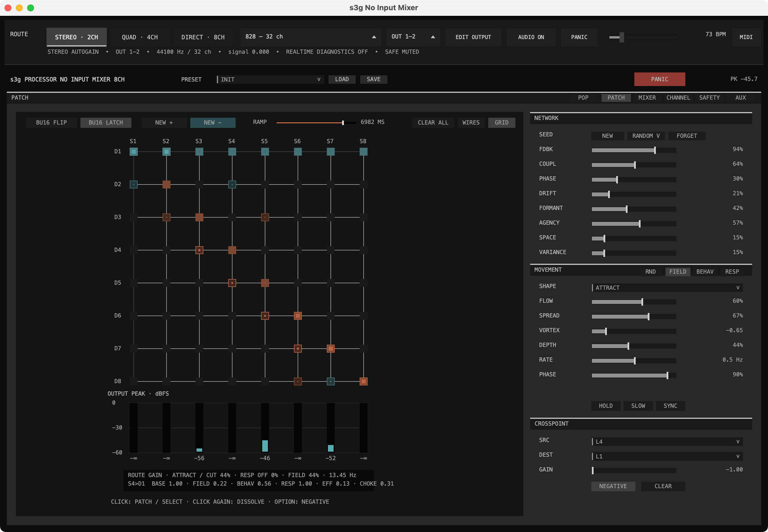Switch to the AUX tab
Screen dimensions: 768x532
click(741, 98)
